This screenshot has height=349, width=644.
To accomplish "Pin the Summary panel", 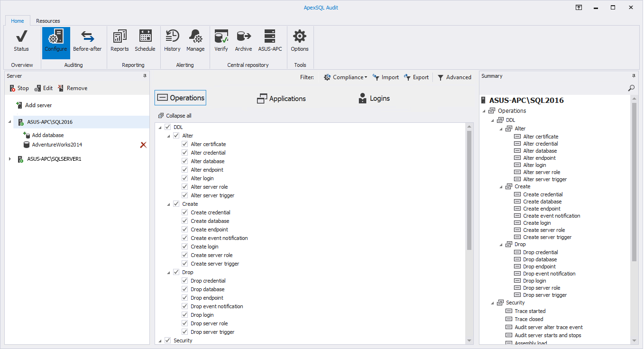I will click(x=634, y=76).
